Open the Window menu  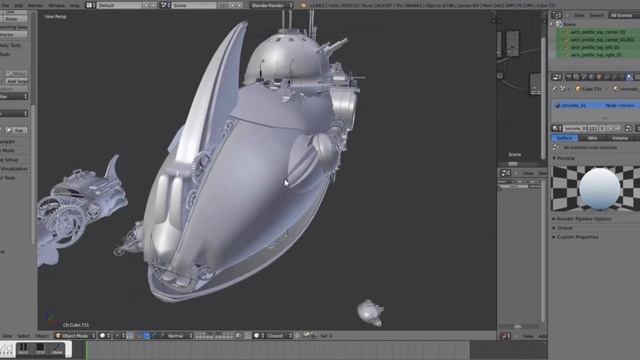point(57,6)
